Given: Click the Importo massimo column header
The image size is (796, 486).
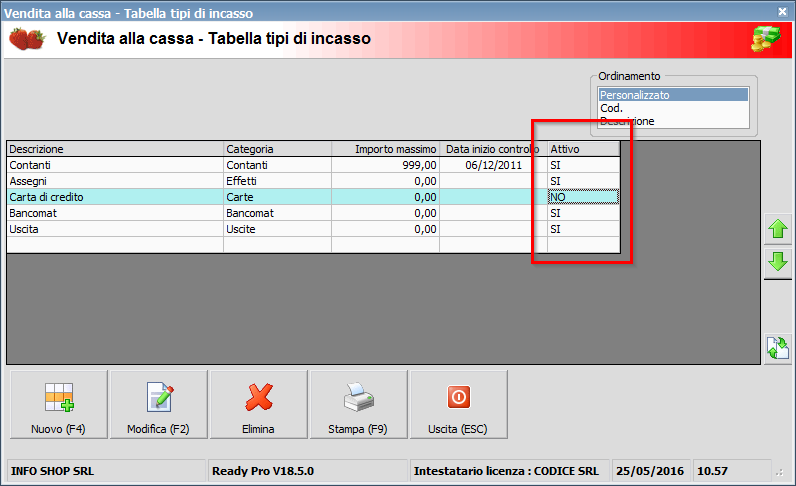Looking at the screenshot, I should pos(386,149).
